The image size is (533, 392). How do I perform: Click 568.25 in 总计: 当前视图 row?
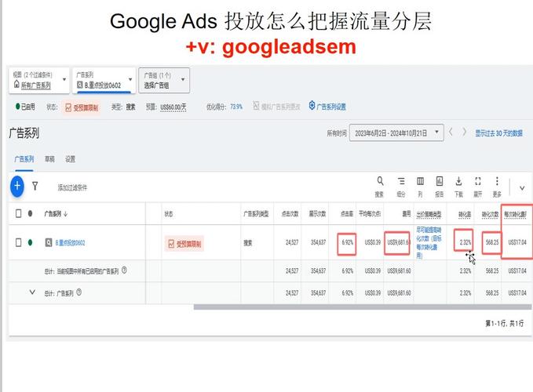(492, 270)
